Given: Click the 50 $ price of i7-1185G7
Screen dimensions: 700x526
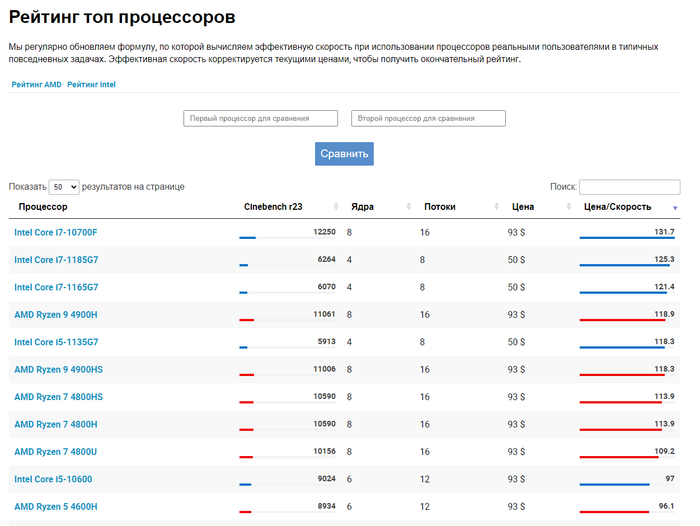Looking at the screenshot, I should 516,260.
